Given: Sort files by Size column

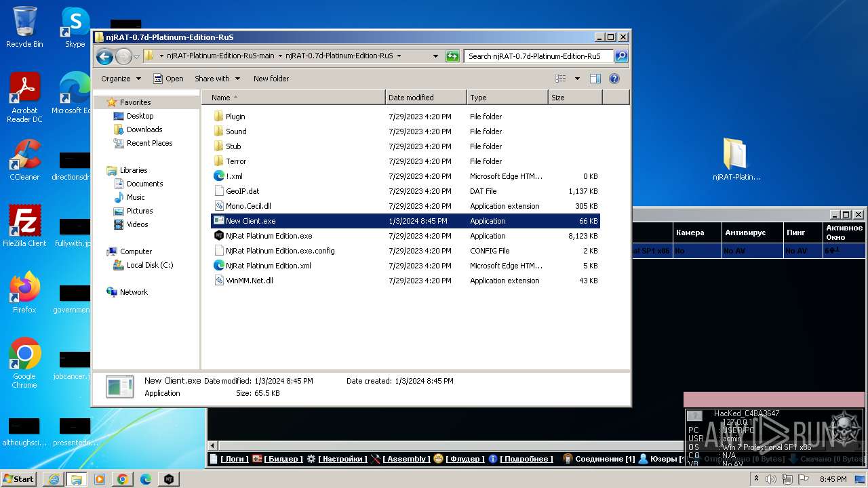Looking at the screenshot, I should [x=575, y=98].
